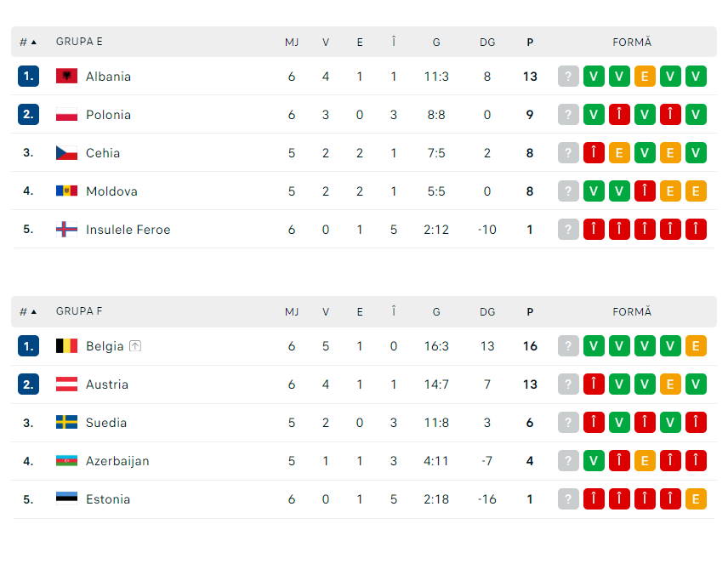Click the Azerbaijan flag icon
The height and width of the screenshot is (575, 728).
[65, 460]
